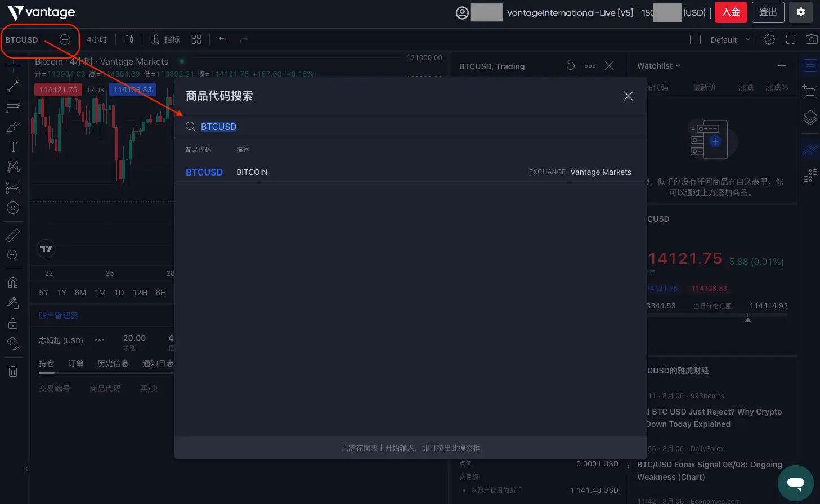
Task: Select the text annotation tool
Action: point(13,147)
